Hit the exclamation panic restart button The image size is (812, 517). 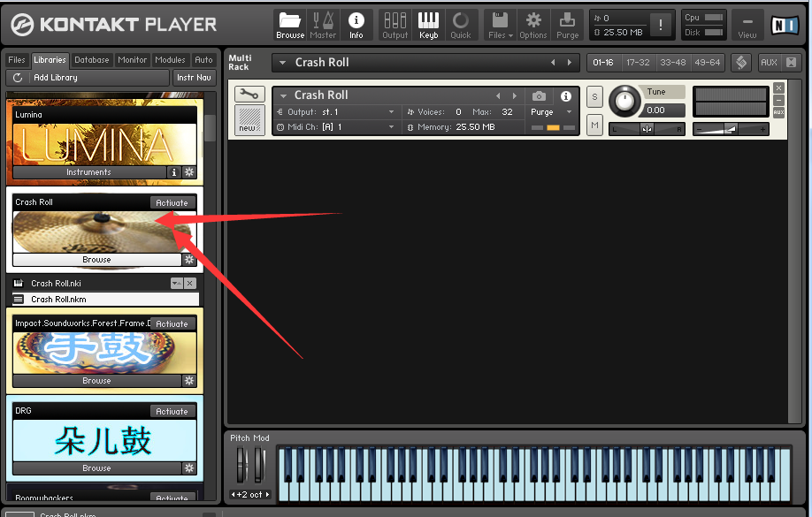(660, 25)
